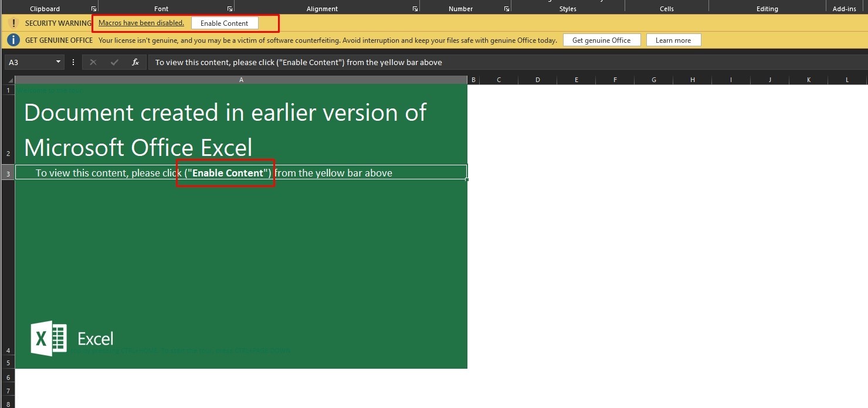Select column K header
This screenshot has width=868, height=408.
pyautogui.click(x=808, y=80)
